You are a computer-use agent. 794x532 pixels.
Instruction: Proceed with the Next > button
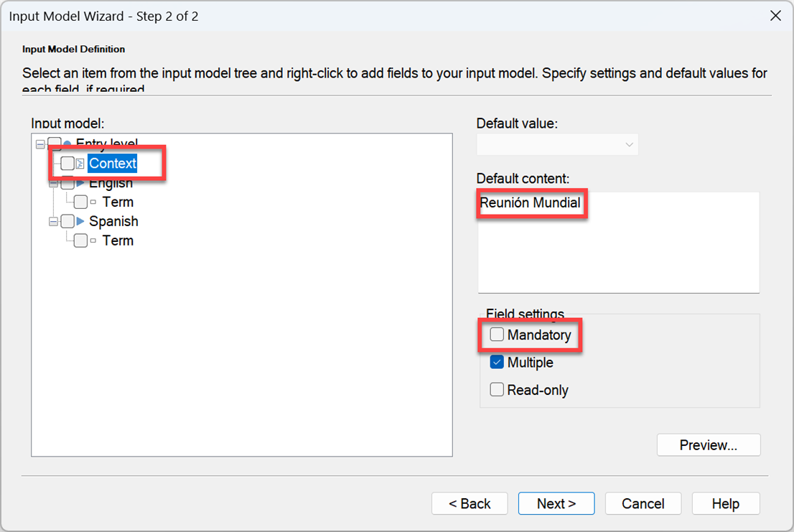[x=556, y=504]
